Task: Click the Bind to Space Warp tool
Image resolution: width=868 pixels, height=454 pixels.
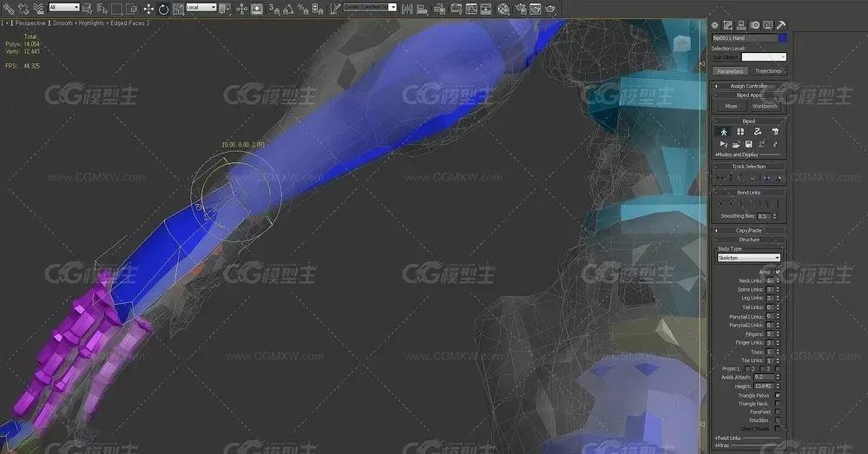Action: [38, 9]
